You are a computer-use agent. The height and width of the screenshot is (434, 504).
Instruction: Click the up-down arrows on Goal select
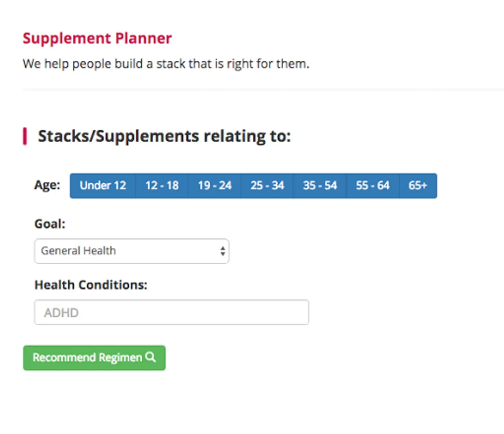pyautogui.click(x=222, y=251)
